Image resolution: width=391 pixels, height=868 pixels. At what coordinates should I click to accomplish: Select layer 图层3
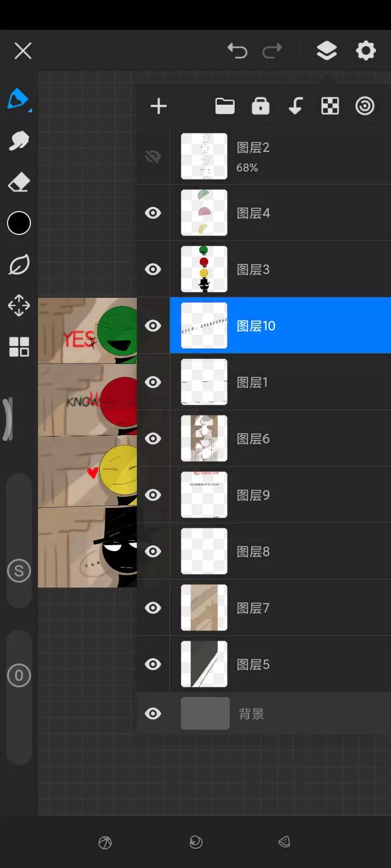coord(280,269)
